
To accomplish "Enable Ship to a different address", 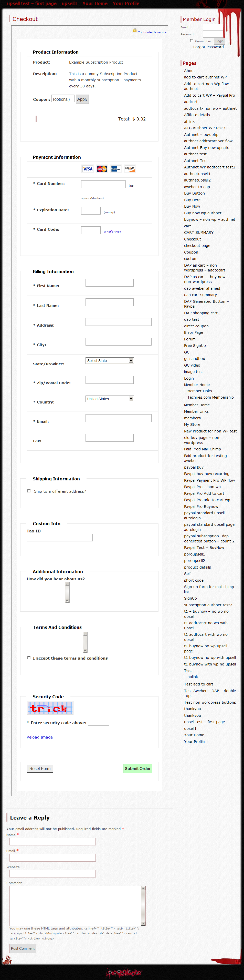I will [29, 491].
